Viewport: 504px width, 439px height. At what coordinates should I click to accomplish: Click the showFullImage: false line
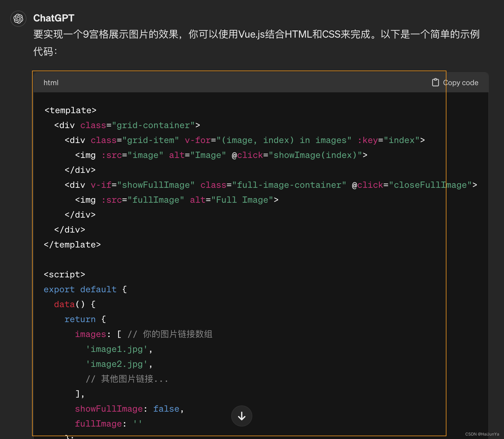coord(129,409)
